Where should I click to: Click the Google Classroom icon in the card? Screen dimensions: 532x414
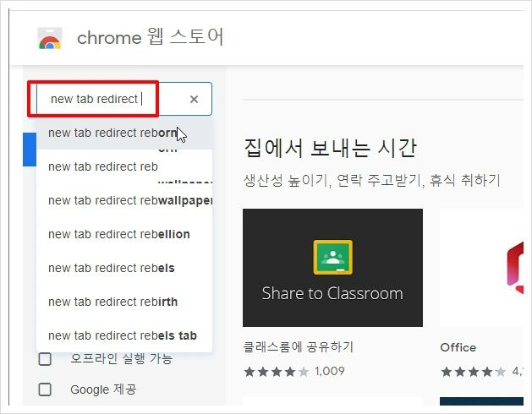click(333, 258)
